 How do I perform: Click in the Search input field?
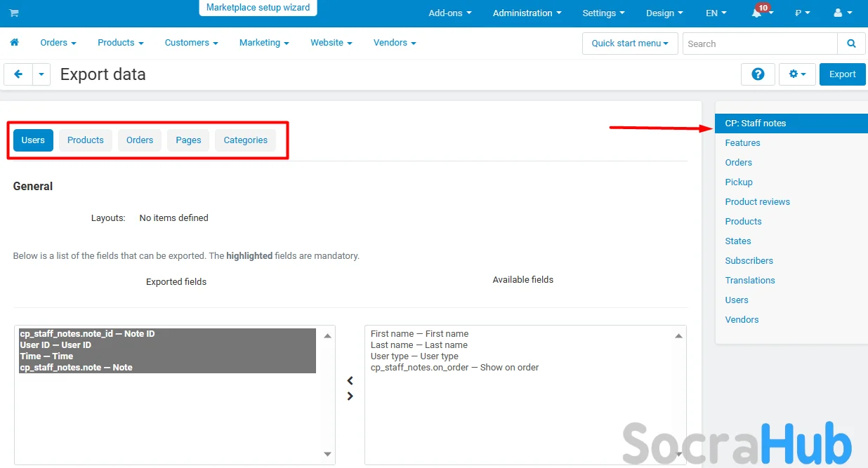(x=760, y=44)
